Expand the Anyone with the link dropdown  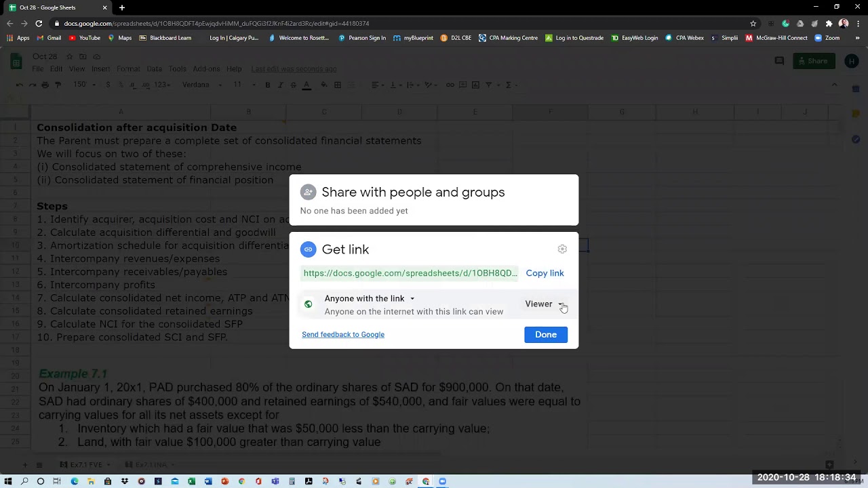click(x=370, y=298)
